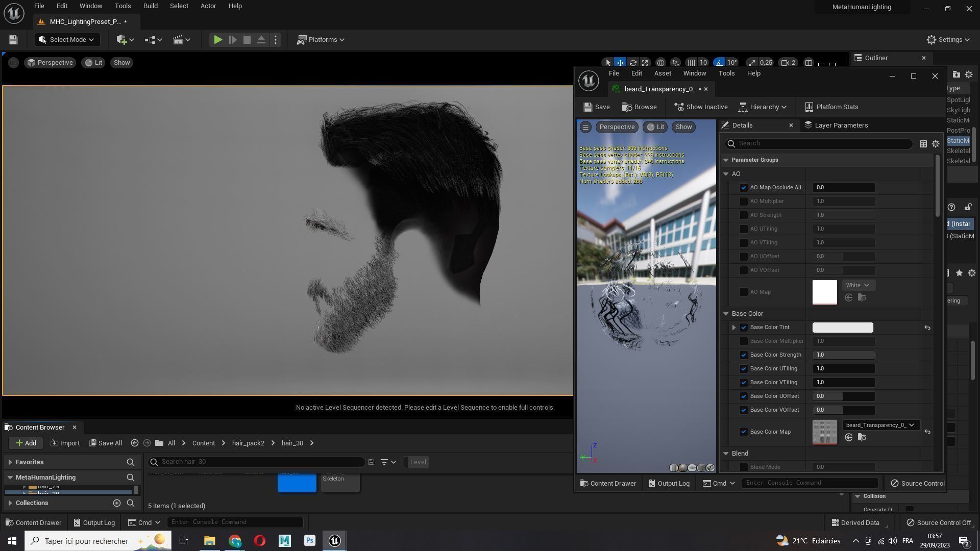The image size is (980, 551).
Task: Open Actor menu in main menu bar
Action: point(208,6)
